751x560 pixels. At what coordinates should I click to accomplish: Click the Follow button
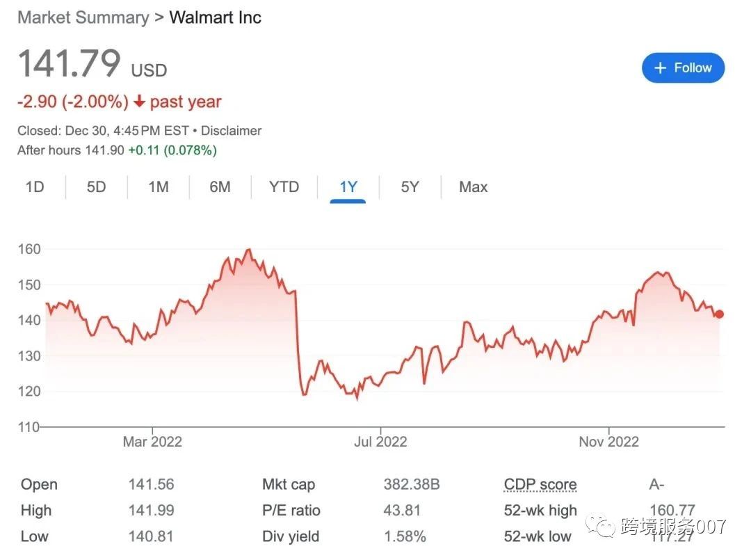(683, 68)
